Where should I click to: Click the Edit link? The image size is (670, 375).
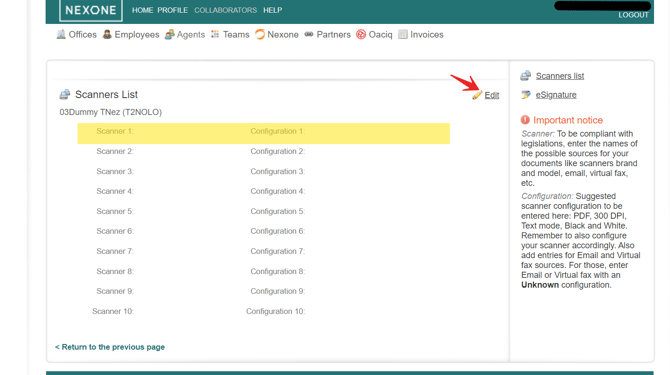point(492,95)
